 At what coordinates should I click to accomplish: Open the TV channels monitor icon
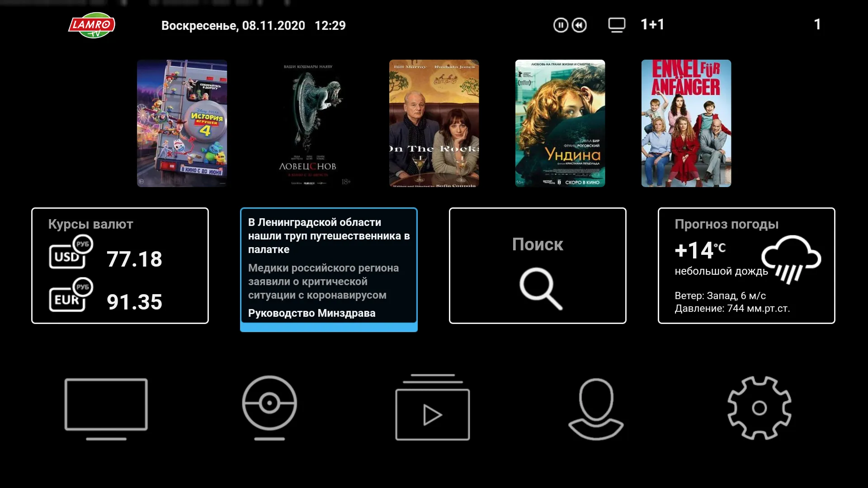(106, 409)
